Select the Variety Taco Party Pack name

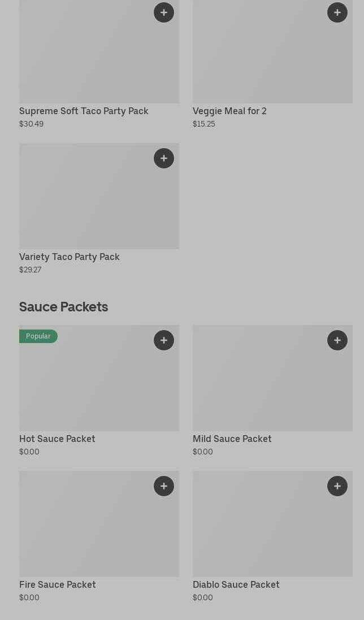coord(70,257)
